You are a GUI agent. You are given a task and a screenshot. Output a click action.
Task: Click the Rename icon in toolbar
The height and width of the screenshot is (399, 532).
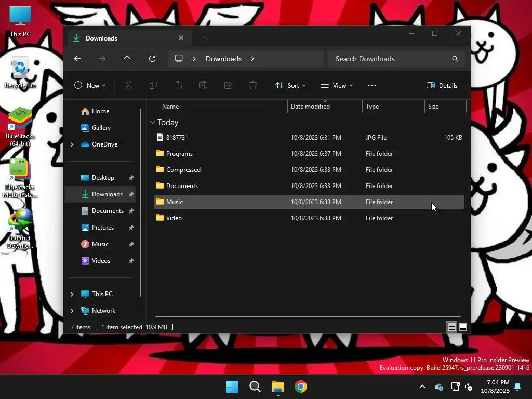203,86
